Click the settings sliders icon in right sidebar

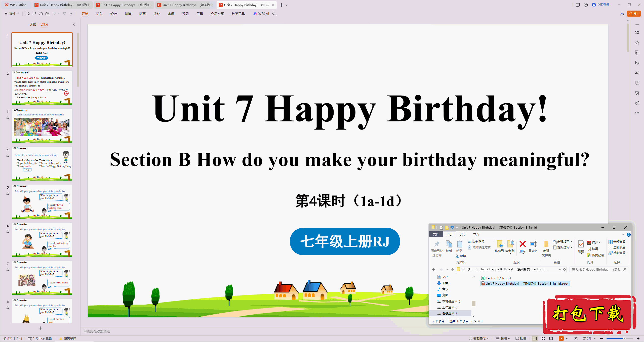[637, 32]
